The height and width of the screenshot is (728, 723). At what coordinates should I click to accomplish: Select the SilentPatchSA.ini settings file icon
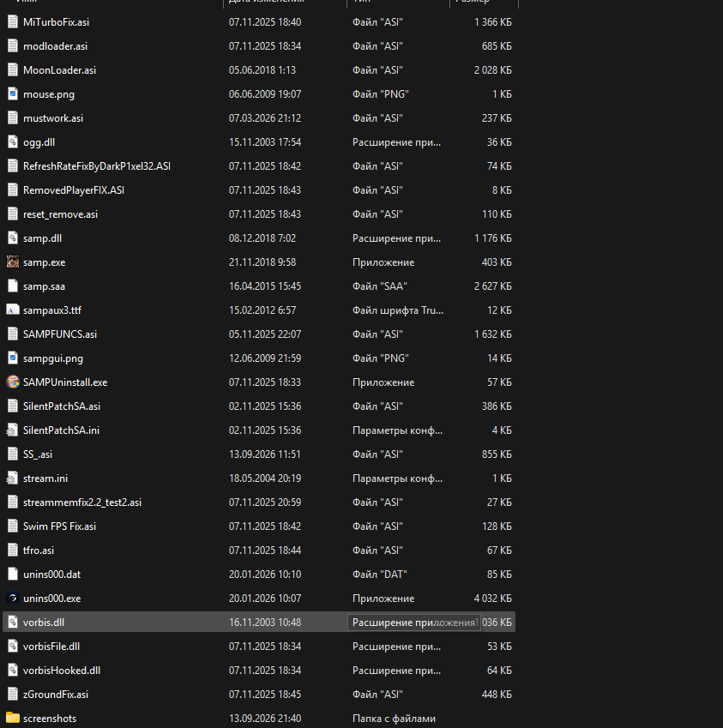pyautogui.click(x=13, y=430)
